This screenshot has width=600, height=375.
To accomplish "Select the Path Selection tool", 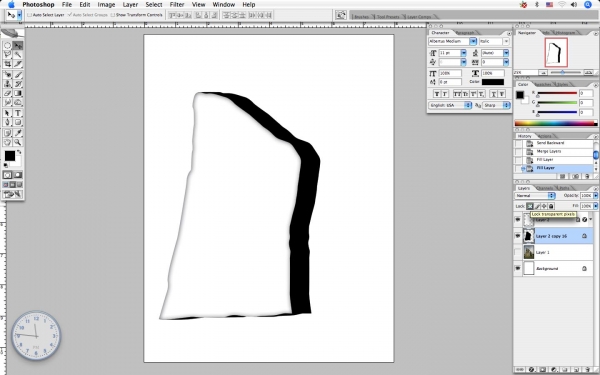I will tap(7, 113).
